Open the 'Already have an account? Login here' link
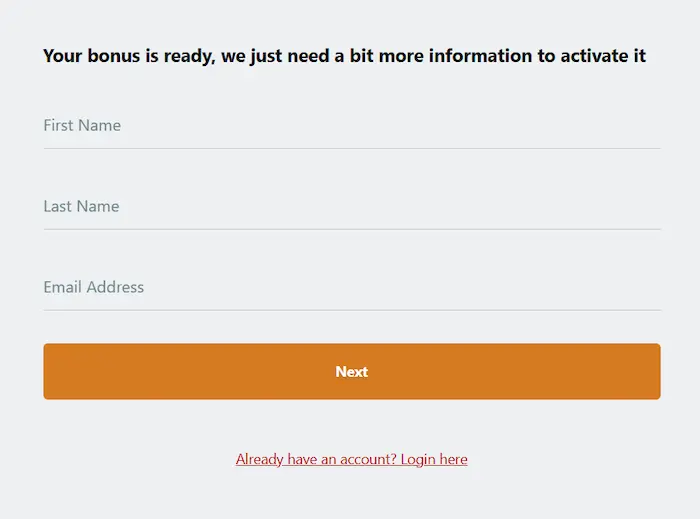 tap(352, 459)
